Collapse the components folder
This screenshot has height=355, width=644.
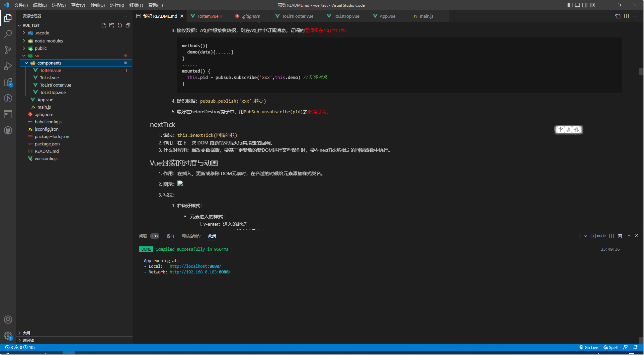pyautogui.click(x=76, y=63)
